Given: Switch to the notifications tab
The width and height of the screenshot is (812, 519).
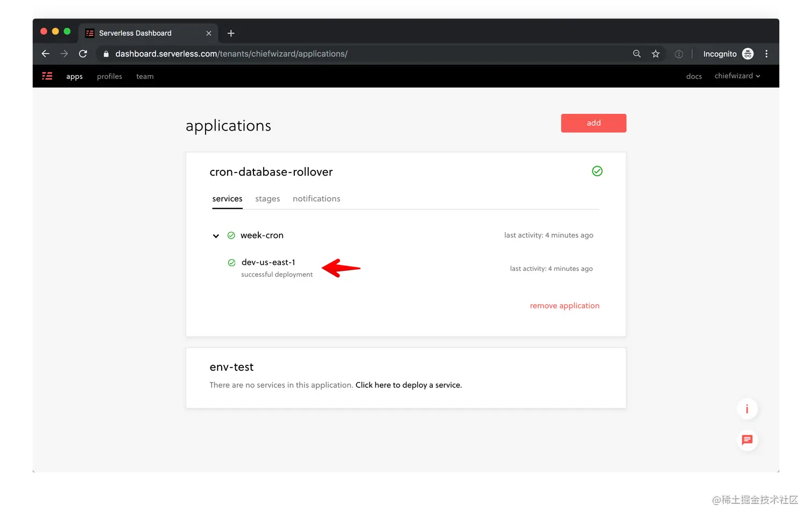Looking at the screenshot, I should click(316, 199).
